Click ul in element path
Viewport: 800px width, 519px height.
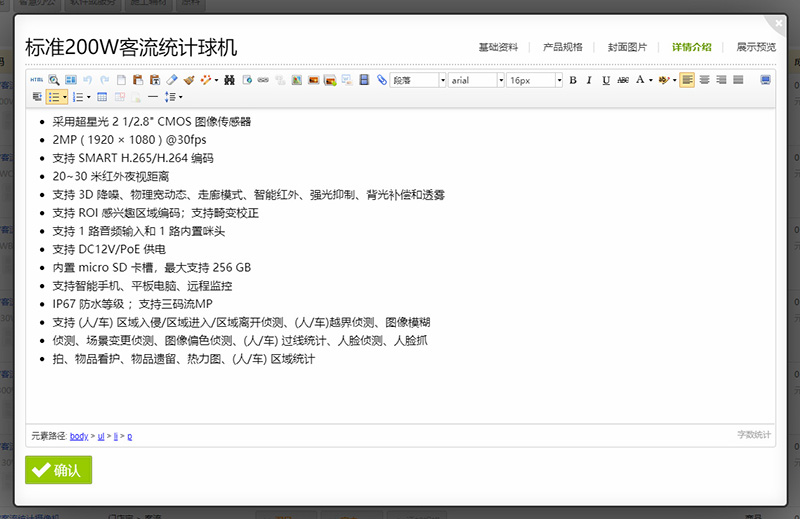click(x=101, y=436)
